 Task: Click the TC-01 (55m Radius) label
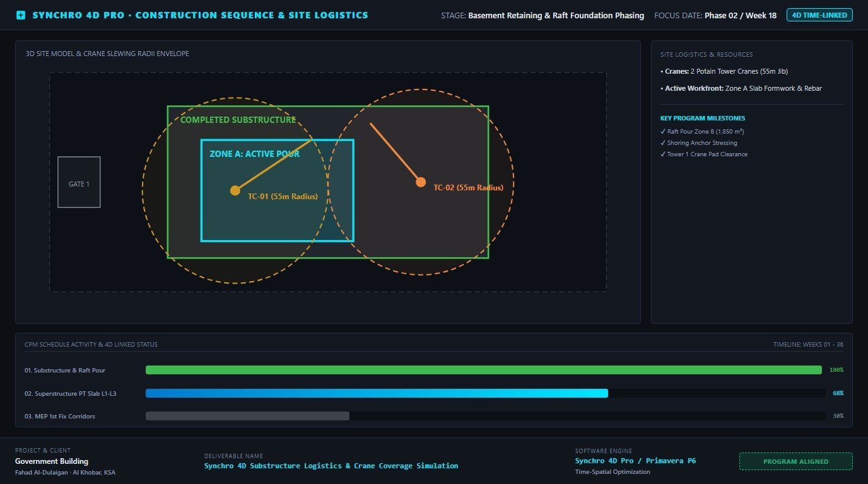pyautogui.click(x=283, y=197)
